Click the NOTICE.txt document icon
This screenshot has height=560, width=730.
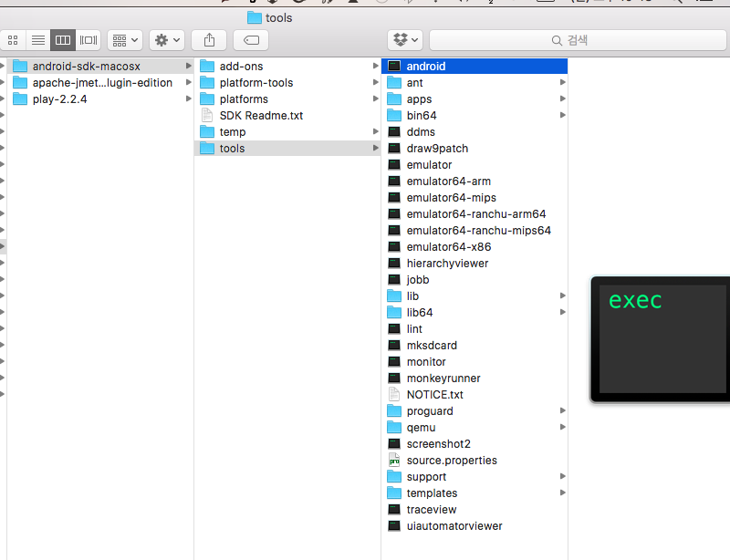coord(394,395)
